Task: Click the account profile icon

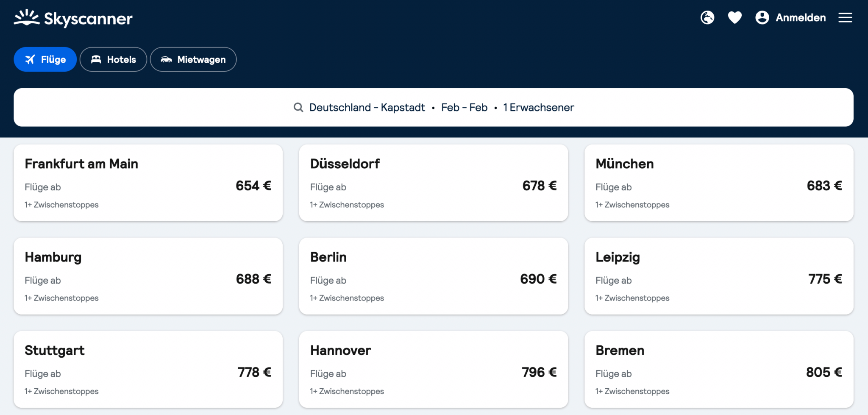Action: 762,18
